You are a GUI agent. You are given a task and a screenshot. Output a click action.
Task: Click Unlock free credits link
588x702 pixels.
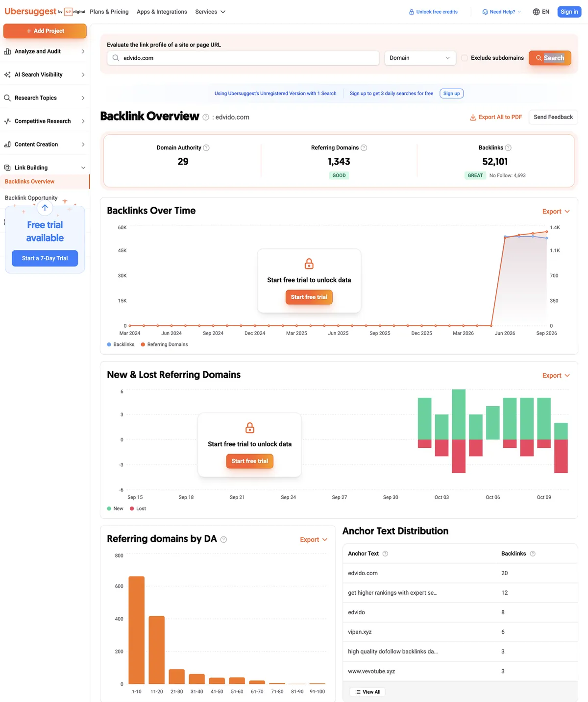(x=433, y=12)
